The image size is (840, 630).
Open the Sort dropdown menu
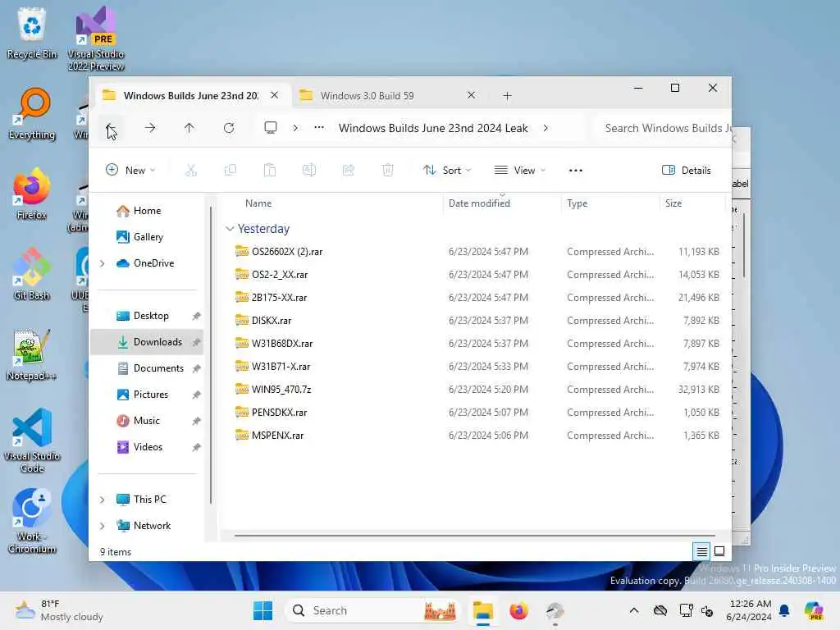click(x=447, y=171)
